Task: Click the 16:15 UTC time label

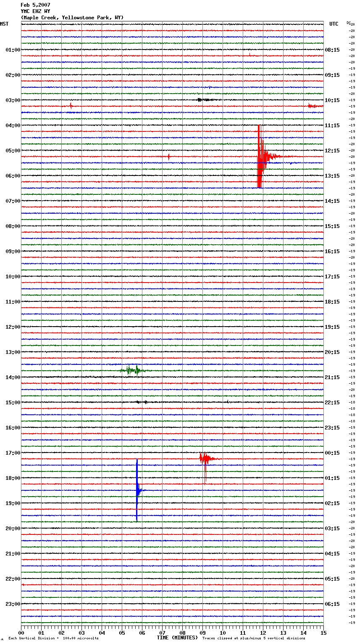Action: [332, 251]
